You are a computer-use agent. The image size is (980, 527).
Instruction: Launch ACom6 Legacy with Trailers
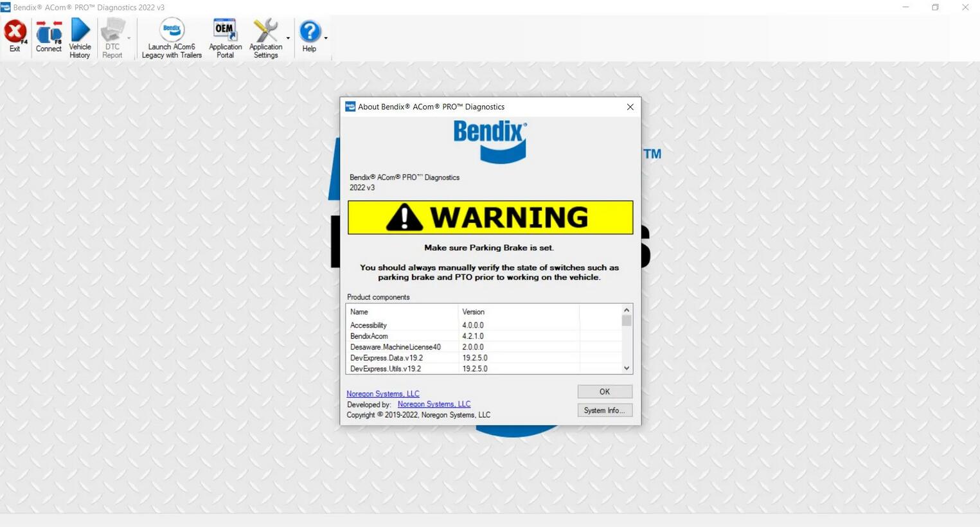(x=172, y=39)
